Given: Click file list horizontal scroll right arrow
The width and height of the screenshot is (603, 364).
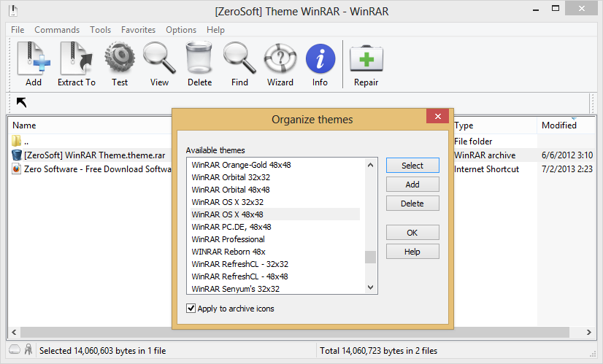Looking at the screenshot, I should pos(589,332).
